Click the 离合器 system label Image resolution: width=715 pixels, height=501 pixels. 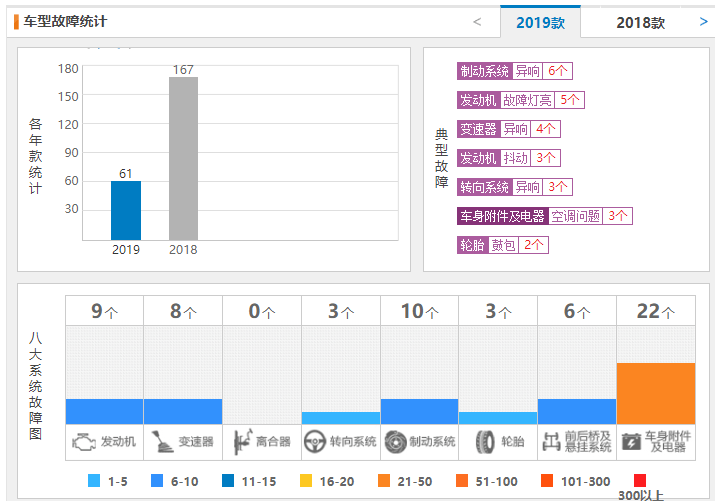point(273,442)
